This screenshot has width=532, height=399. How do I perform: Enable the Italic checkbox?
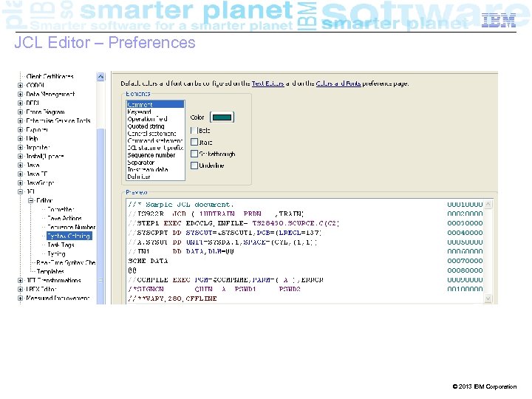[194, 142]
